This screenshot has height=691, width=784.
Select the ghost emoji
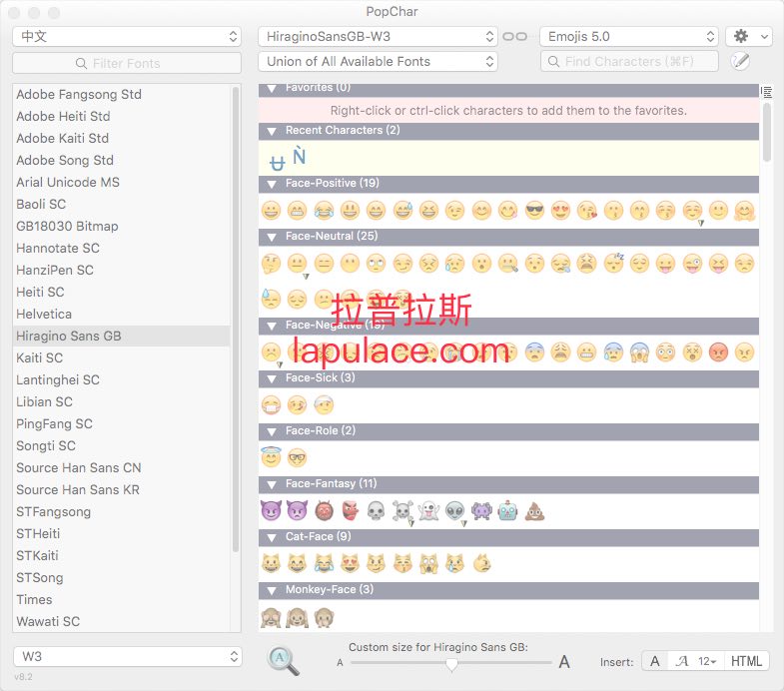point(428,511)
